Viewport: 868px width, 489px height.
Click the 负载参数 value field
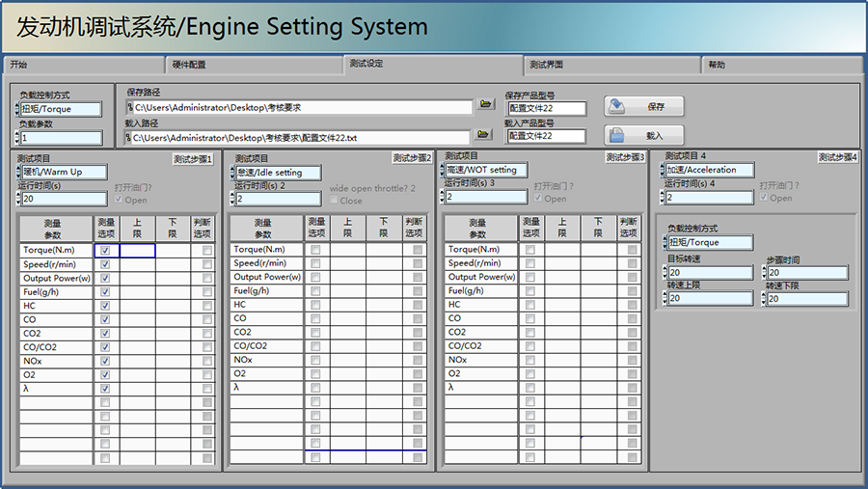pos(61,138)
